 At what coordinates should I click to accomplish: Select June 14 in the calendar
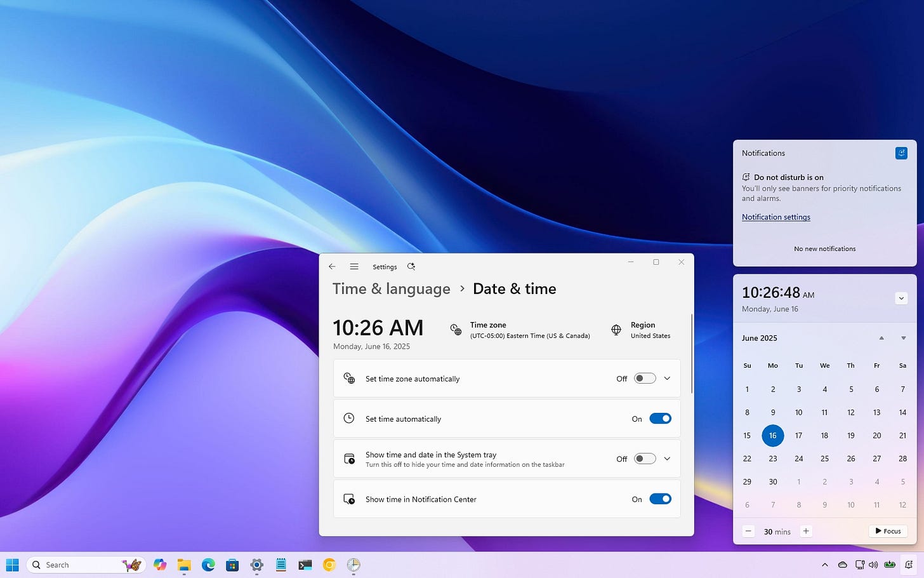coord(902,412)
